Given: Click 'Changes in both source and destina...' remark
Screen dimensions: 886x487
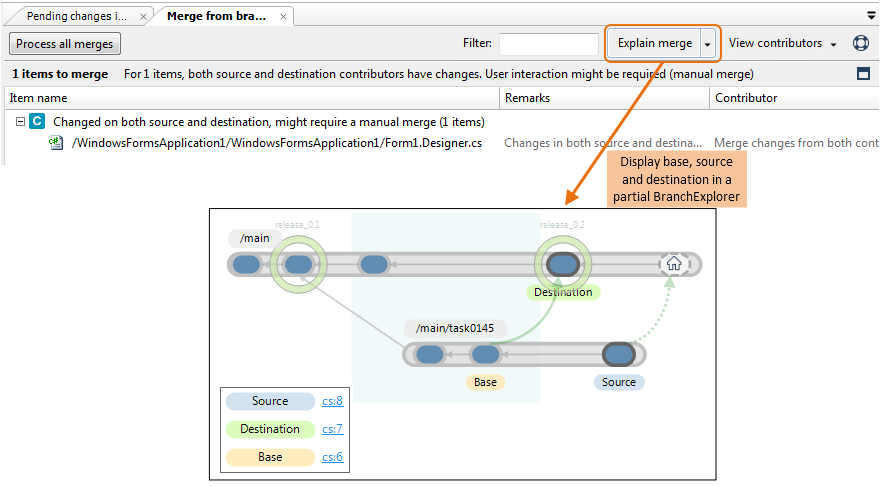Looking at the screenshot, I should coord(603,143).
